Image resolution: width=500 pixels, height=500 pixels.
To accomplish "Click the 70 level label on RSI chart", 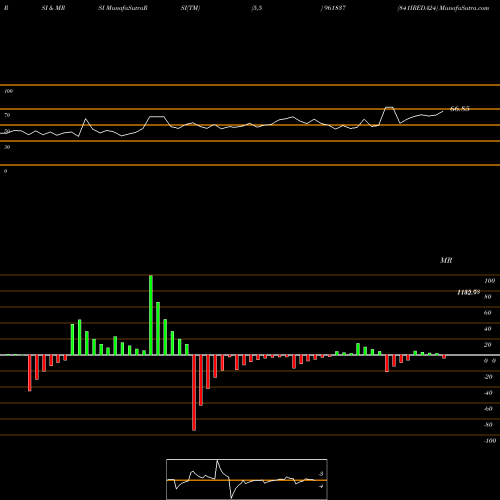I will click(7, 115).
